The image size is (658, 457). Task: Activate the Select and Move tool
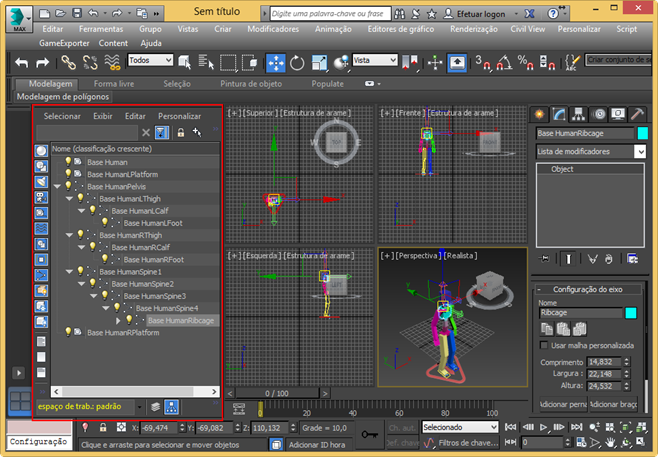tap(276, 63)
